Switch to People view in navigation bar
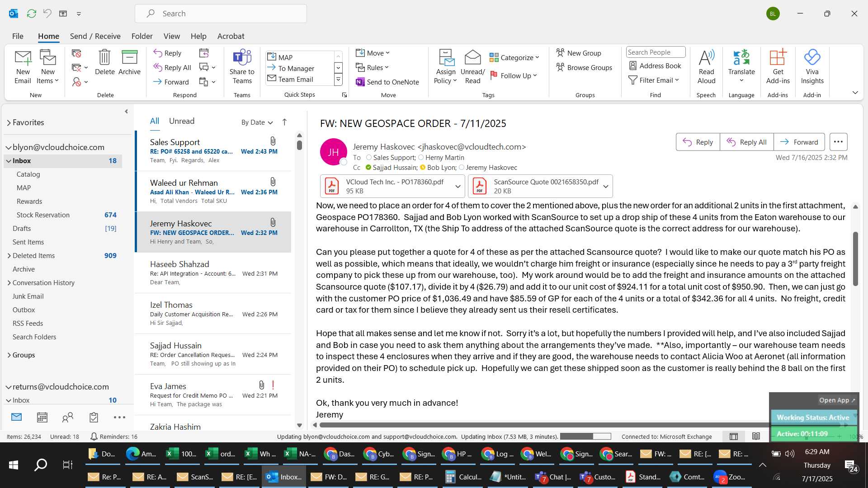 [68, 418]
